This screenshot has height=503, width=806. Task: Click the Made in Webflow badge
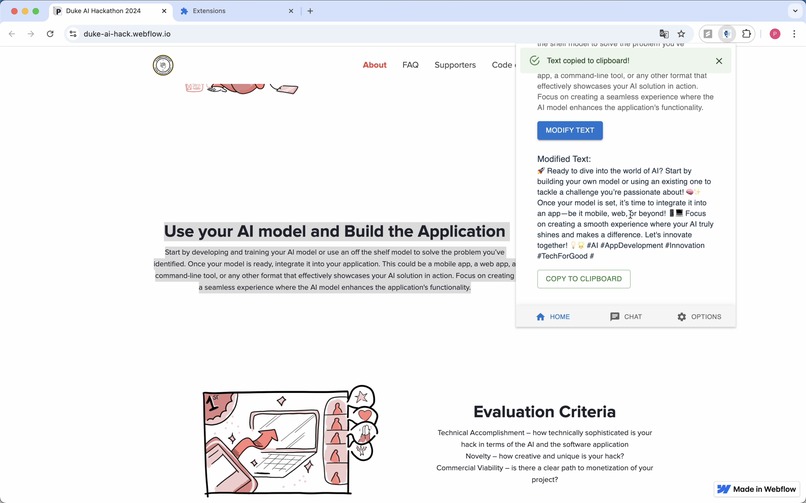(756, 489)
